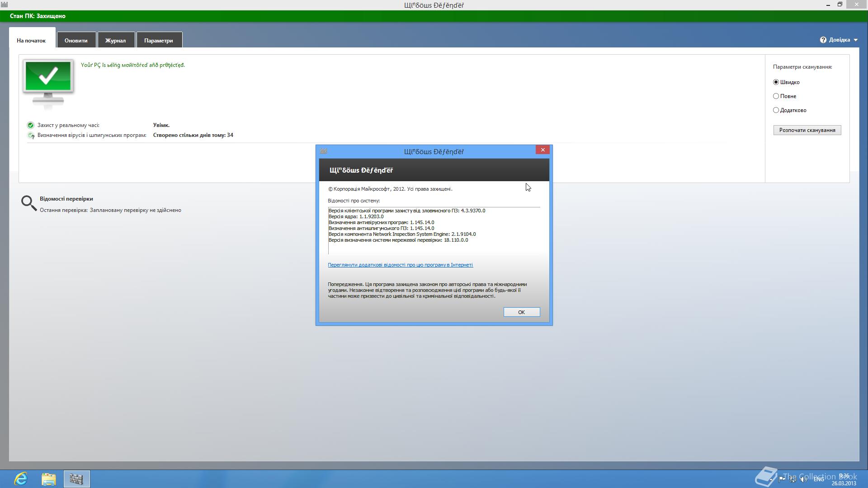Viewport: 868px width, 488px height.
Task: Click the real-time protection green check icon
Action: (x=31, y=125)
